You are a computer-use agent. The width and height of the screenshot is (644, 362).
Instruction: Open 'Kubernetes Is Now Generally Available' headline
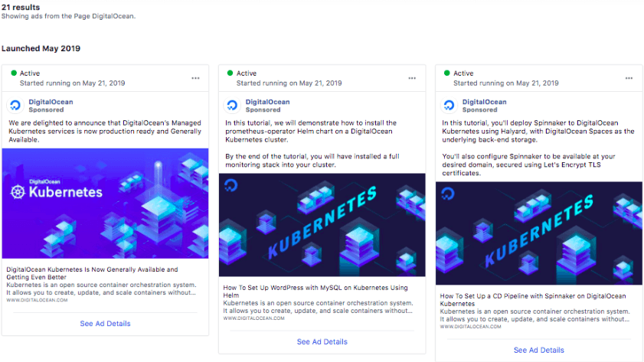[92, 273]
